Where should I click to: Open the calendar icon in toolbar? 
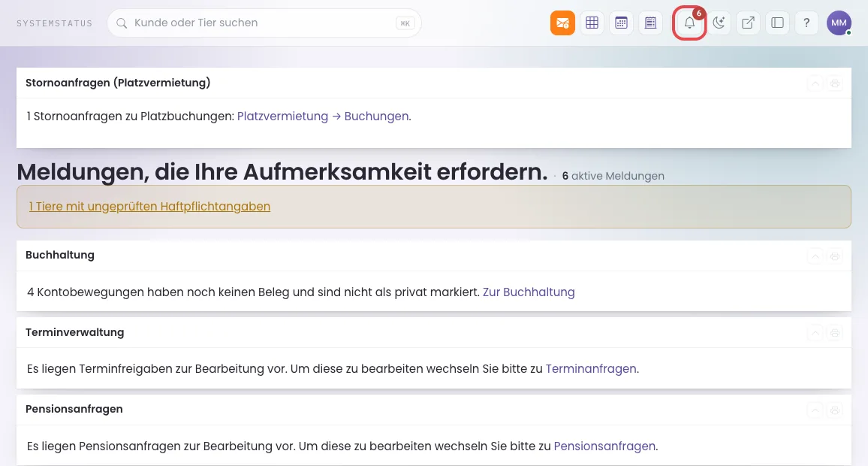coord(621,23)
